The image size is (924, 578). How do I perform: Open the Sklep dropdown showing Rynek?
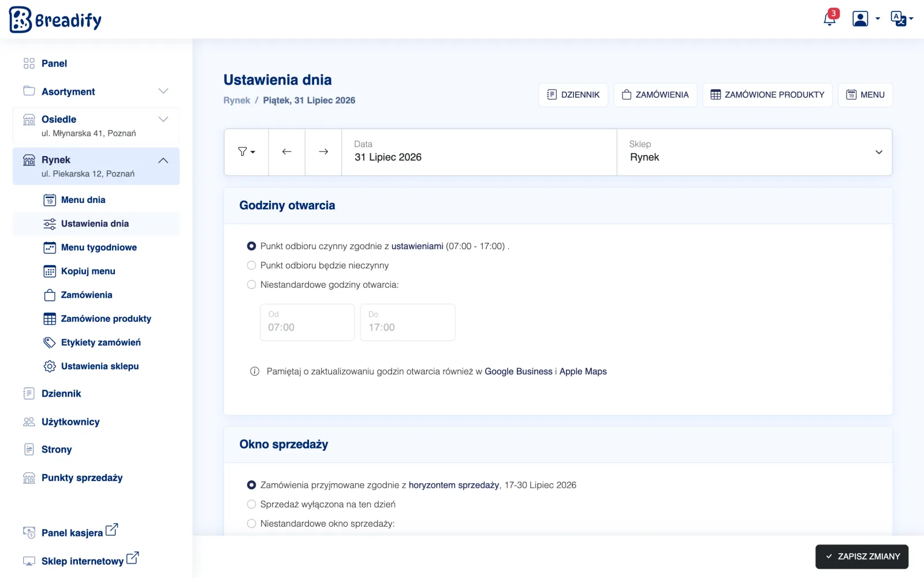point(754,152)
